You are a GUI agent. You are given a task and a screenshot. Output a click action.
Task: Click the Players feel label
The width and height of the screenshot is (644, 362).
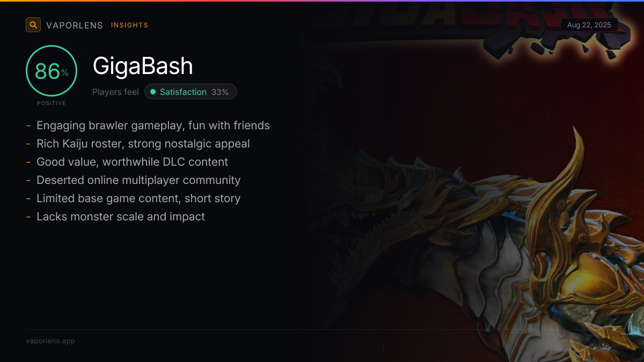(x=115, y=92)
